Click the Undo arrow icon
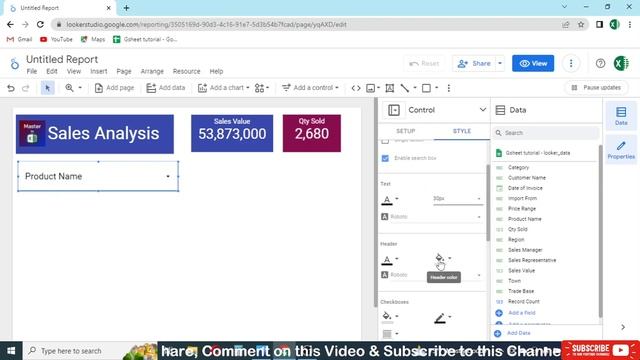The height and width of the screenshot is (360, 640). pos(11,88)
